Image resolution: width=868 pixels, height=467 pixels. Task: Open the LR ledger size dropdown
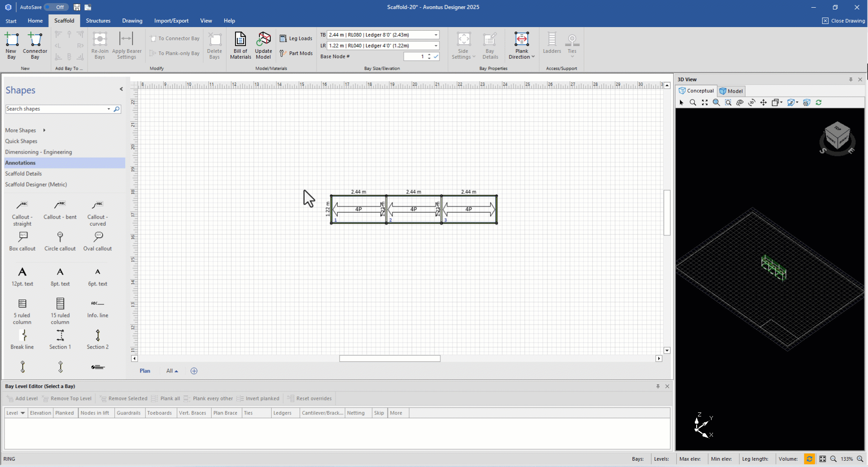[x=436, y=46]
